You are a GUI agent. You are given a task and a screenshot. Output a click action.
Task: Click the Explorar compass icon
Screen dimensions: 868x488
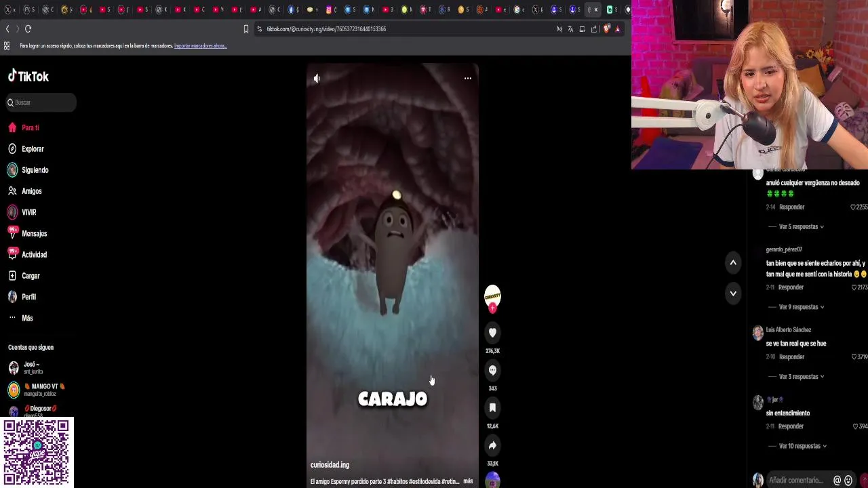pyautogui.click(x=12, y=149)
